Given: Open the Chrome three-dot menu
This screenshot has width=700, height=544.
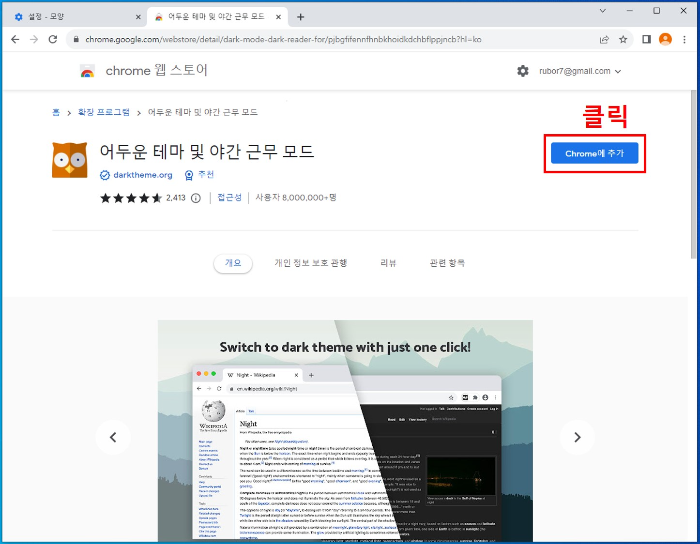Looking at the screenshot, I should point(684,39).
